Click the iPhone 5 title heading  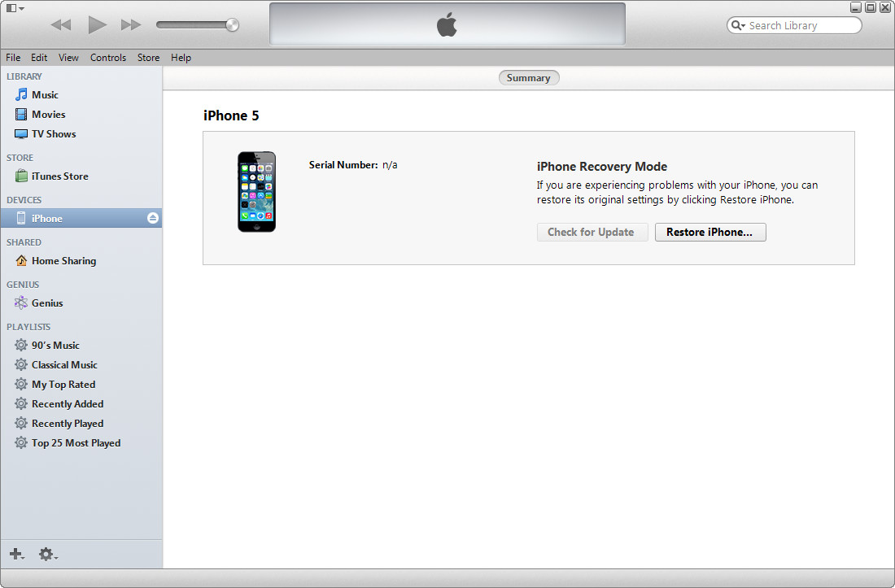pos(231,115)
